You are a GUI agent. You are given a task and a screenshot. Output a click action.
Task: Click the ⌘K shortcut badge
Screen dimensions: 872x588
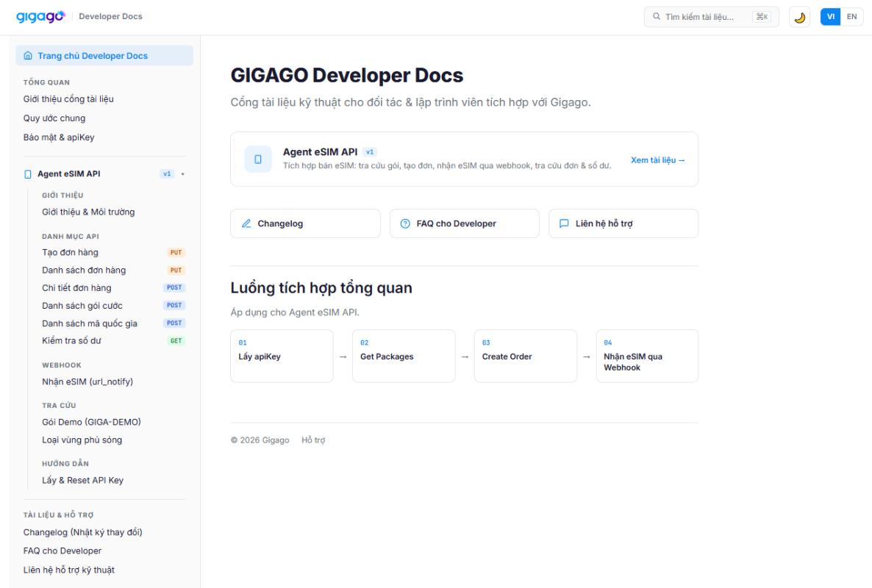point(762,17)
